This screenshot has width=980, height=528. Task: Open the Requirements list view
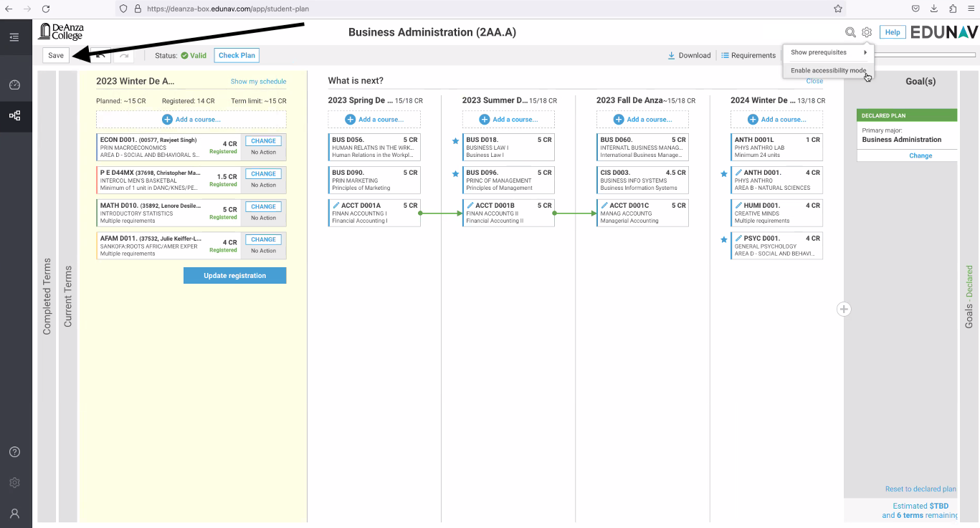748,55
